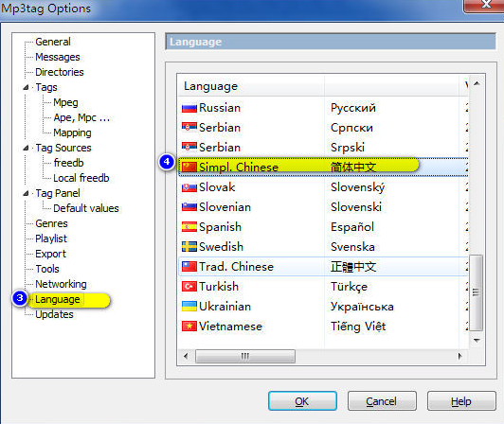Click the Slovak flag icon
504x424 pixels.
pyautogui.click(x=189, y=187)
